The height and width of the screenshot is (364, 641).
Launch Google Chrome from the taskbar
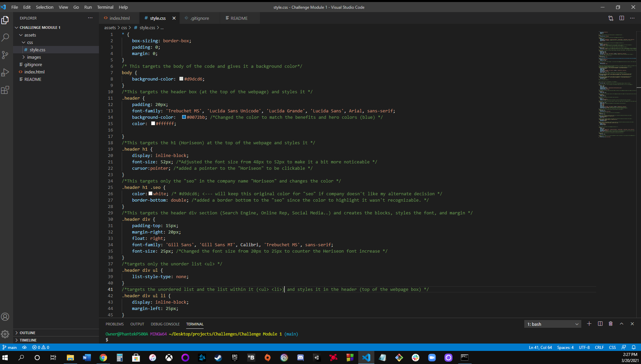click(103, 358)
